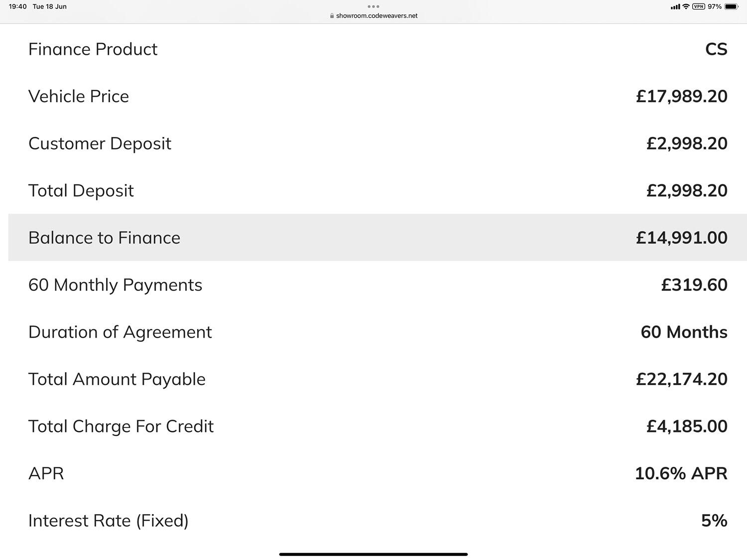Tap the £14,991.00 balance amount
This screenshot has height=560, width=747.
coord(681,238)
